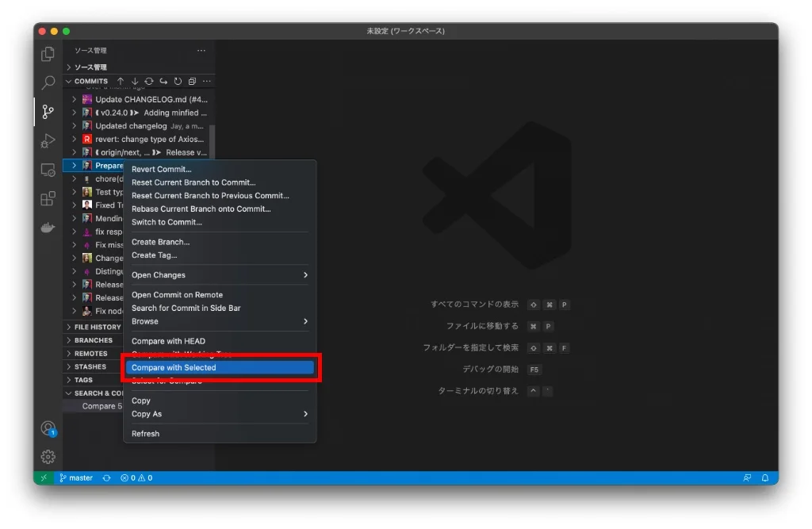Open the Explorer view in activity bar
This screenshot has height=529, width=812.
coord(48,55)
